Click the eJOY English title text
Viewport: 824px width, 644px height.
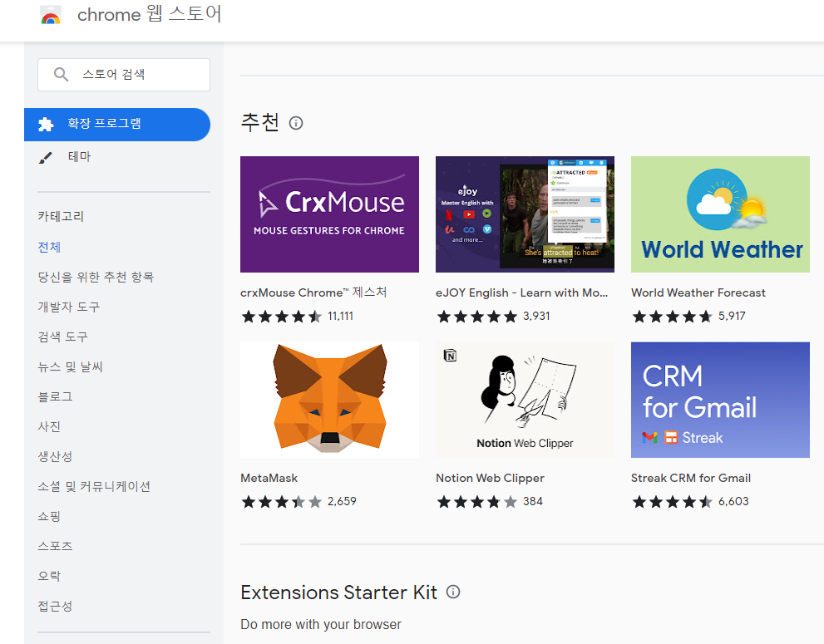coord(522,293)
